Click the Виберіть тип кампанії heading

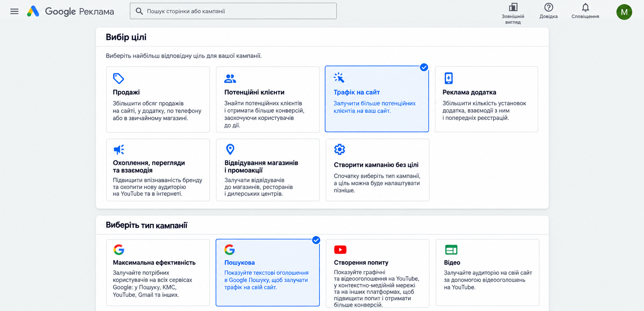tap(147, 225)
